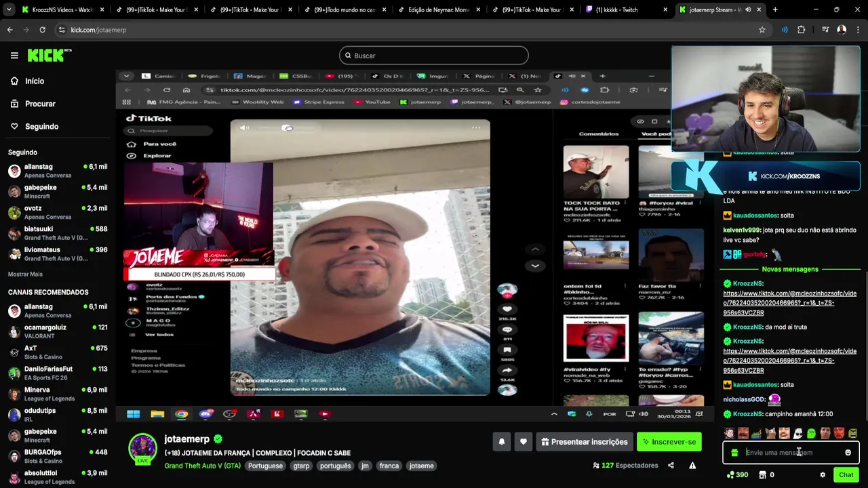Image resolution: width=868 pixels, height=488 pixels.
Task: Toggle stream notification bell
Action: click(x=502, y=442)
